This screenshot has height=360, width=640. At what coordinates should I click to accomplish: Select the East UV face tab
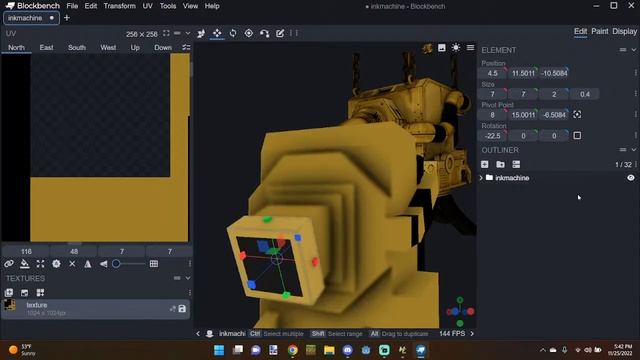pos(47,48)
